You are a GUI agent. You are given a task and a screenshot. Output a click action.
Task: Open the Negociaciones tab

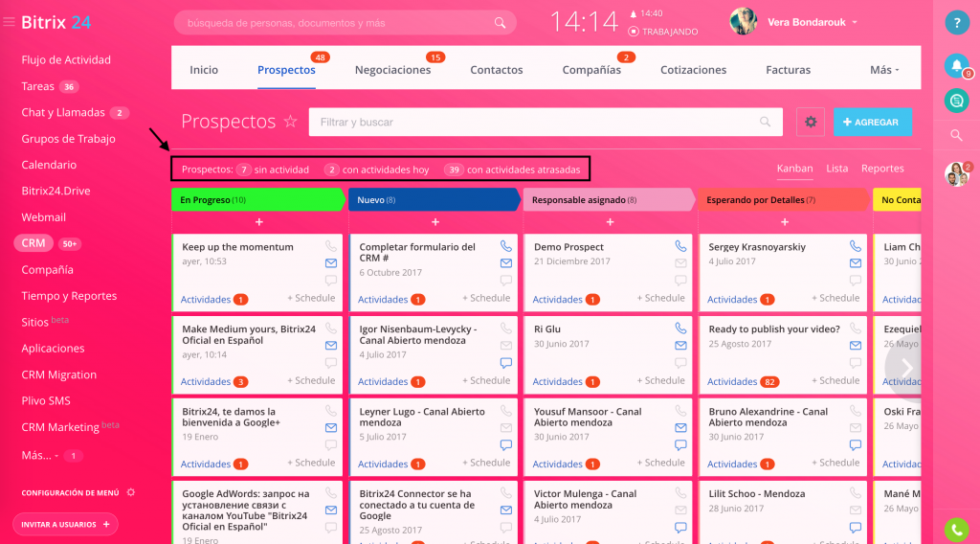coord(392,70)
